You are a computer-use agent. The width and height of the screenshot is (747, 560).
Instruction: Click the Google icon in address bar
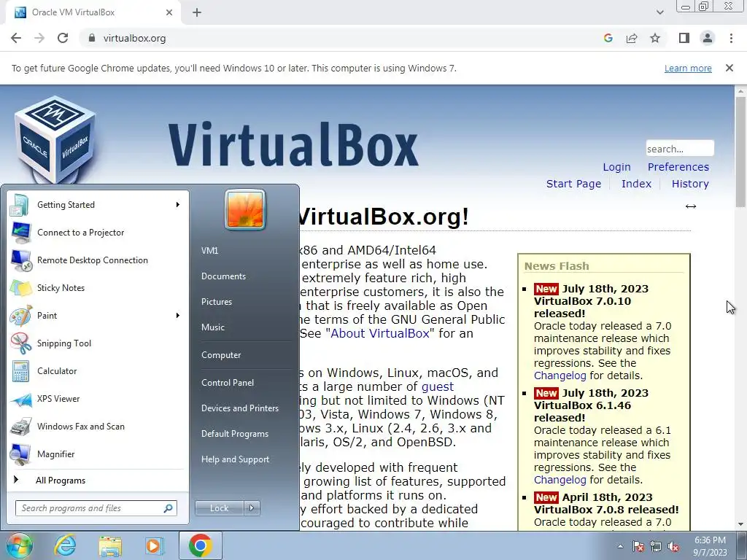point(608,38)
